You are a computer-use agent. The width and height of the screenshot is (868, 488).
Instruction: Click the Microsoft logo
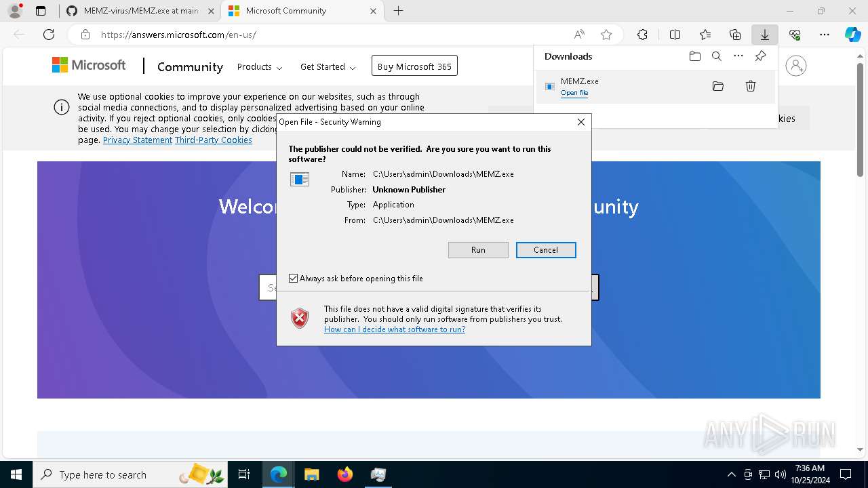click(x=89, y=65)
